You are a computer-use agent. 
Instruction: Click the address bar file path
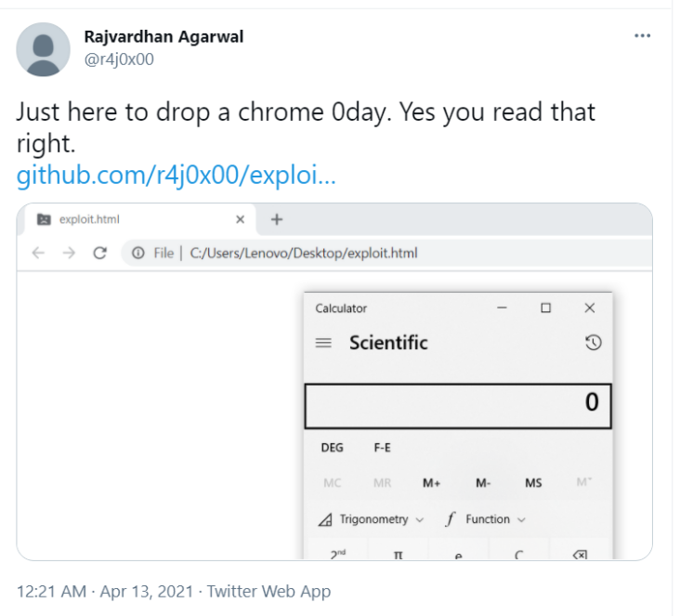(304, 253)
